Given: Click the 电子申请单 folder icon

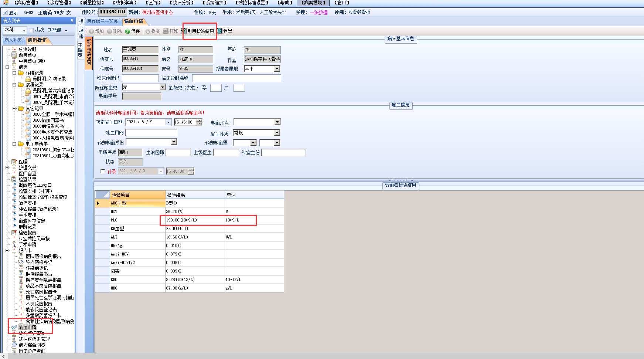Looking at the screenshot, I should click(21, 144).
